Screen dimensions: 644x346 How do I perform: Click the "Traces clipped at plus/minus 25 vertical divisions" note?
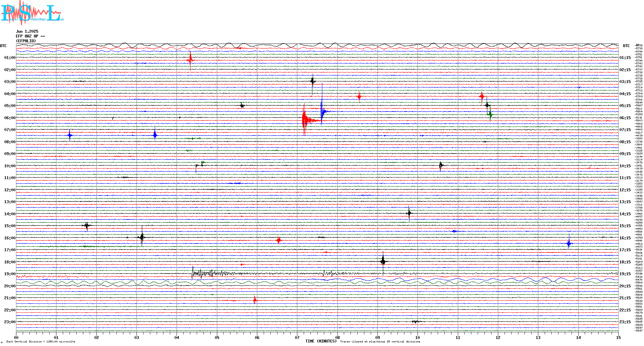click(x=380, y=342)
